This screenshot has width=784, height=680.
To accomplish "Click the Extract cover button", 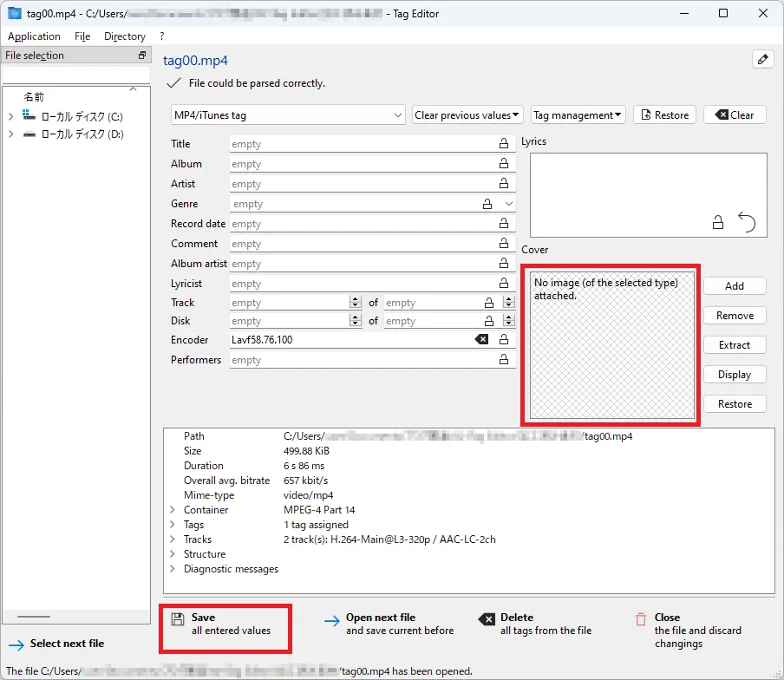I will 734,345.
